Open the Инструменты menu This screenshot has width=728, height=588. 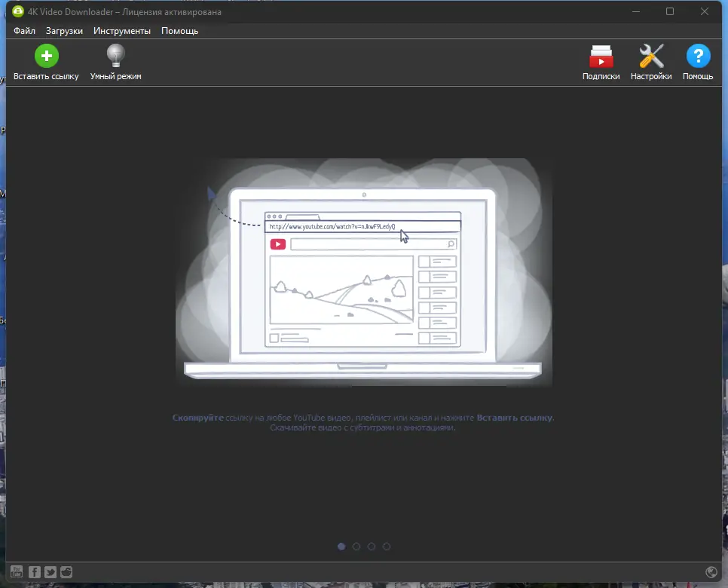point(122,31)
